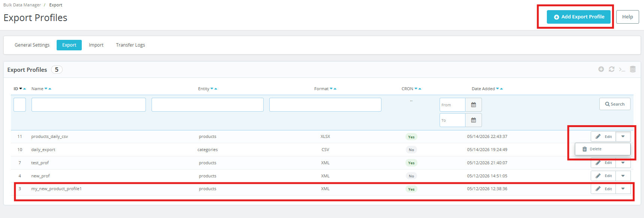Open the SQL query terminal icon
Screen dimensions: 644x218
pos(622,69)
